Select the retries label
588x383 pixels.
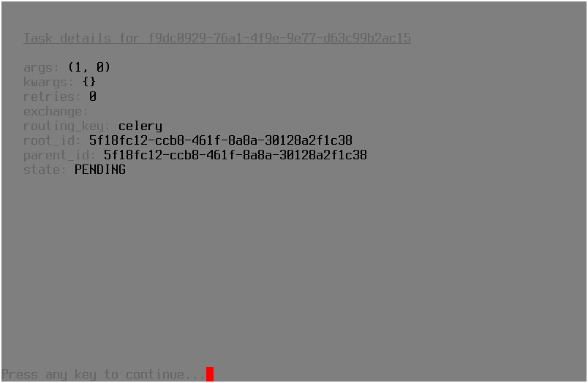click(x=52, y=96)
